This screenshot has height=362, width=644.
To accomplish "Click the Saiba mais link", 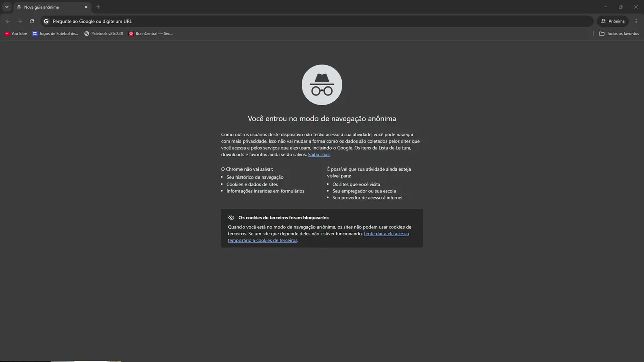I will pos(319,155).
